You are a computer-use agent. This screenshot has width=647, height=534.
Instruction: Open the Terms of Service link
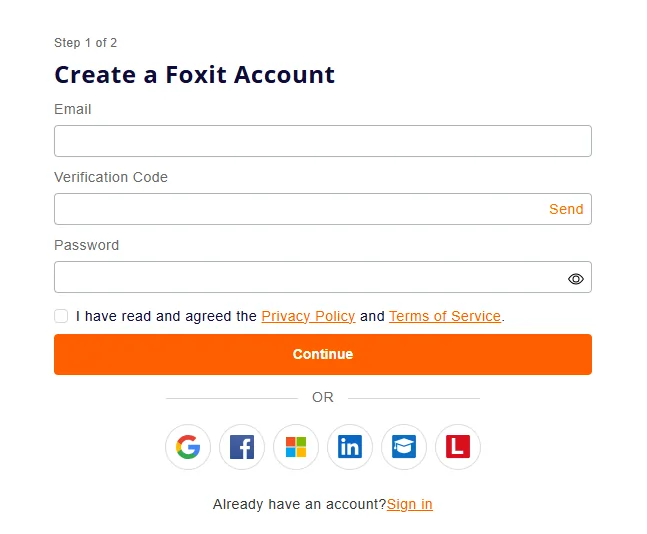445,316
